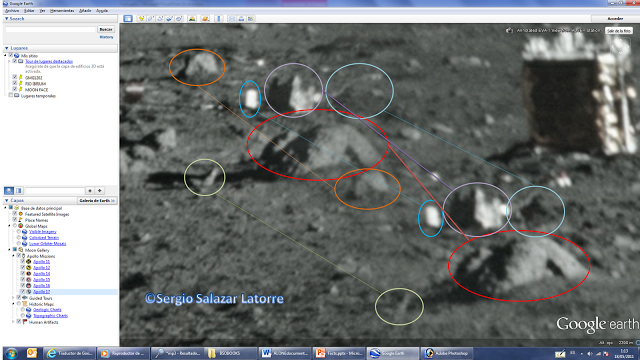Open ISOBOOKS folder taskbar item
Image resolution: width=640 pixels, height=360 pixels.
[x=231, y=353]
